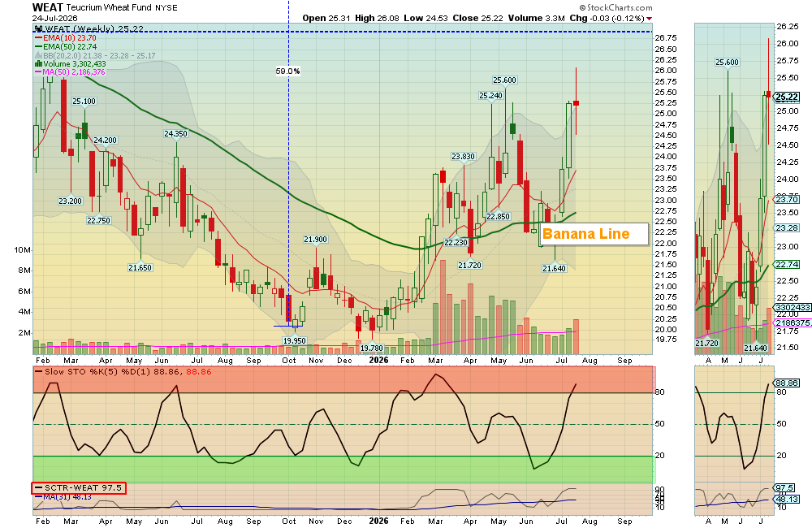Click the Volume 3.3M header value
The width and height of the screenshot is (812, 528).
(x=536, y=18)
